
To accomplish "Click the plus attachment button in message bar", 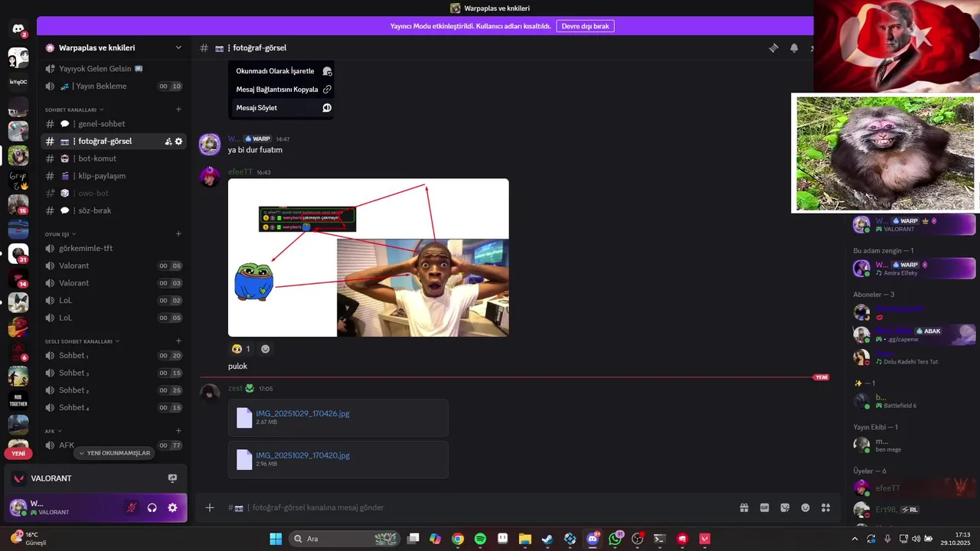I will (x=210, y=507).
